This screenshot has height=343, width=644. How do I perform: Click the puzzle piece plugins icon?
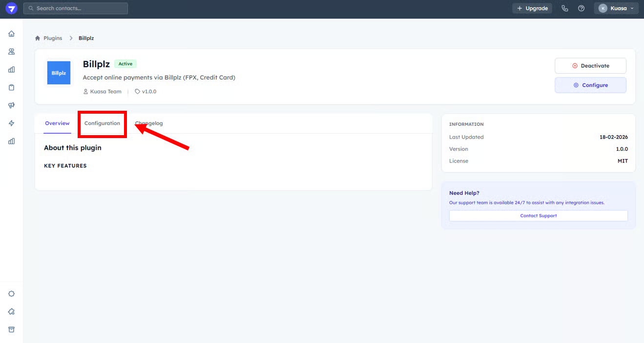(11, 312)
